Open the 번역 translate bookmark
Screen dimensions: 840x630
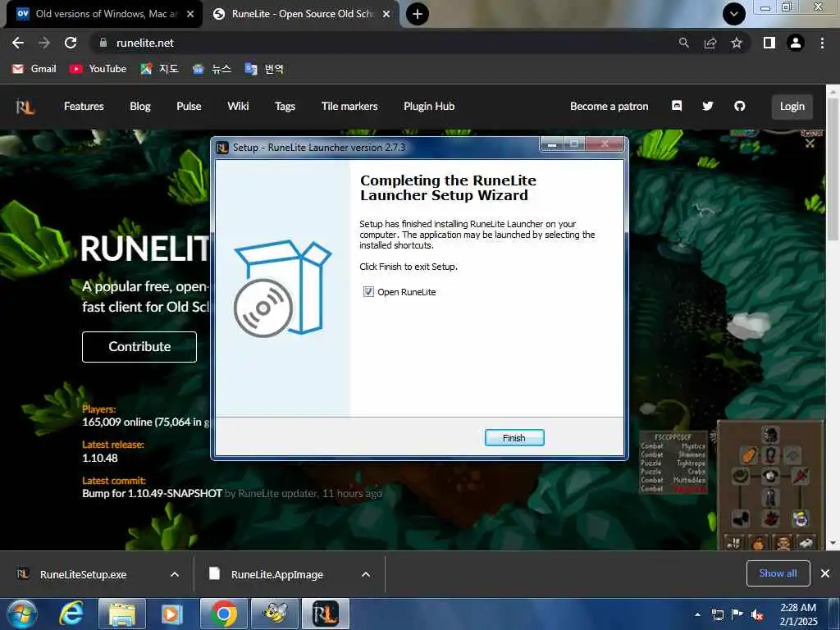coord(264,69)
